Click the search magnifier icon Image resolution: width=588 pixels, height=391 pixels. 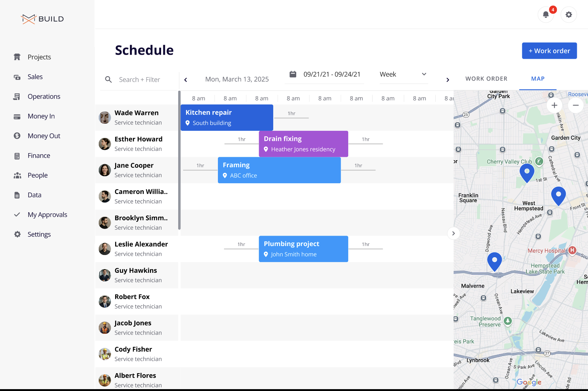click(108, 80)
